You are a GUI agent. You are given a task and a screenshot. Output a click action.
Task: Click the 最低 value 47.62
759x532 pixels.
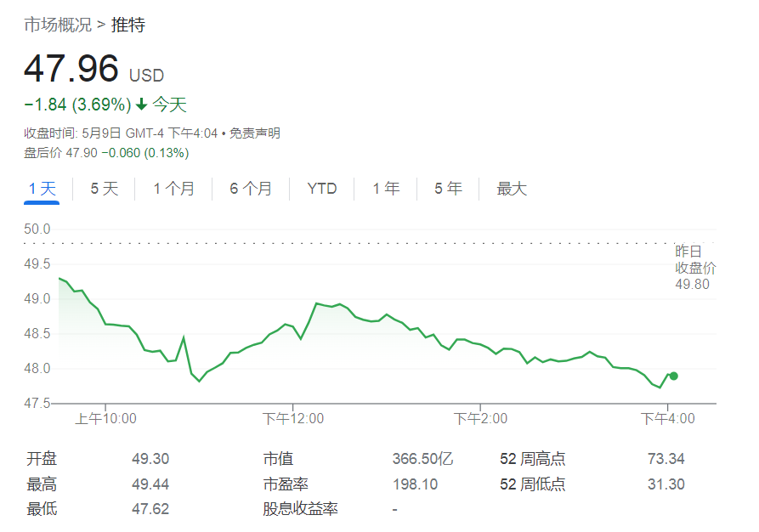coord(150,509)
